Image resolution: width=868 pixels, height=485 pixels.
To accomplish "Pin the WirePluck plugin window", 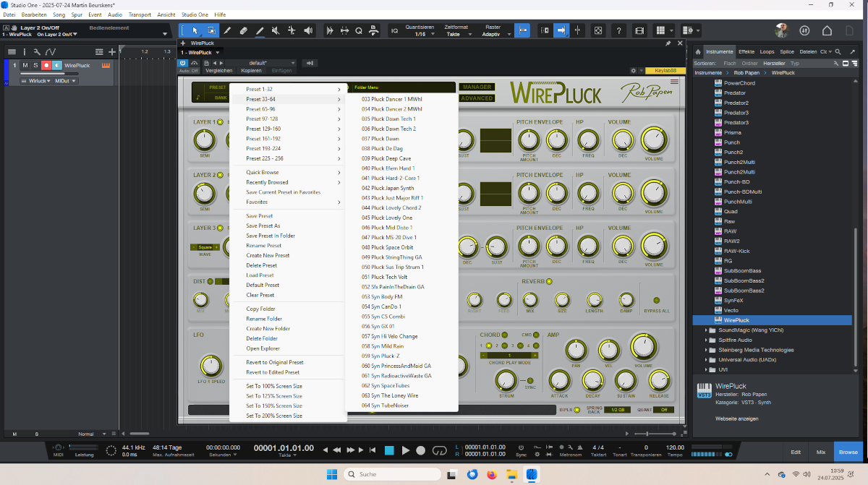I will coord(668,43).
